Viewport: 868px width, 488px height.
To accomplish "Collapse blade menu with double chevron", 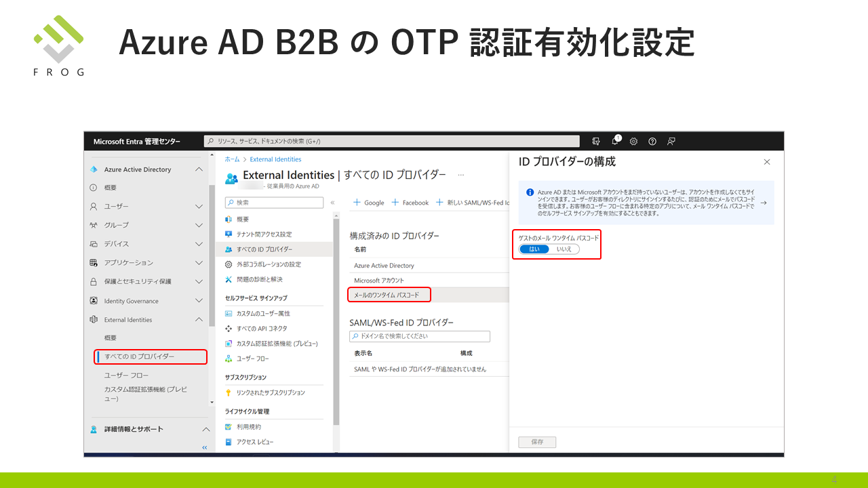I will tap(332, 203).
